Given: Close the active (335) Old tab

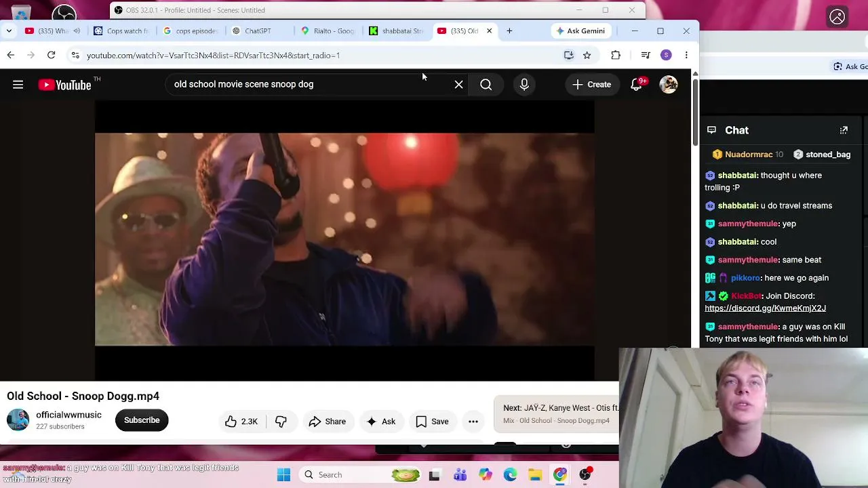Looking at the screenshot, I should (x=489, y=30).
